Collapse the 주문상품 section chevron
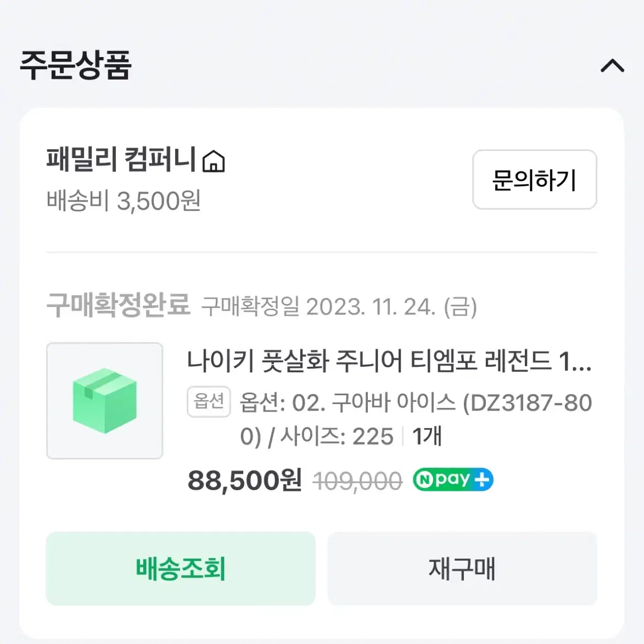Viewport: 644px width, 644px height. pos(612,66)
